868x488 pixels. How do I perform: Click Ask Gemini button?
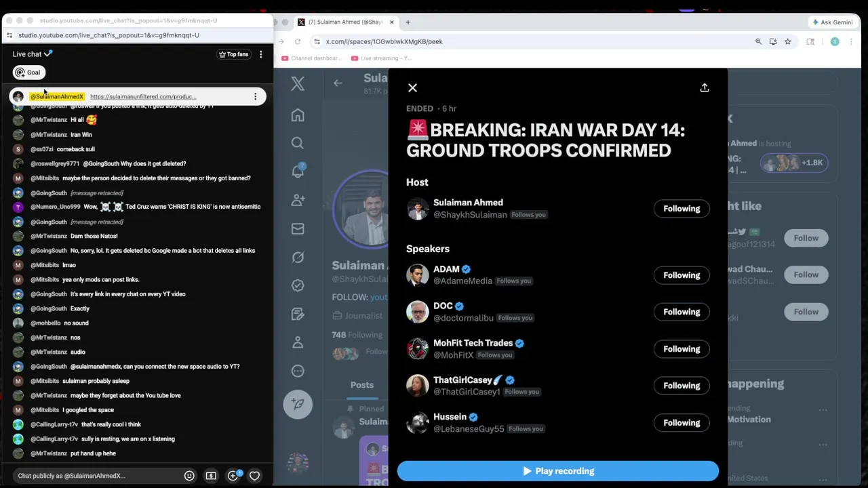pos(833,22)
